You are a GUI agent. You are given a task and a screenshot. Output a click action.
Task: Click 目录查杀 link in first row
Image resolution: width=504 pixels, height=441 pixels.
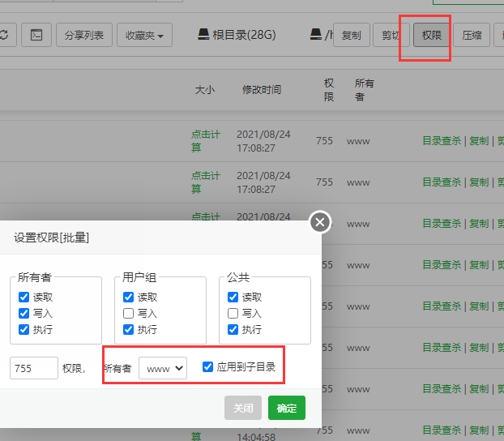pyautogui.click(x=442, y=141)
